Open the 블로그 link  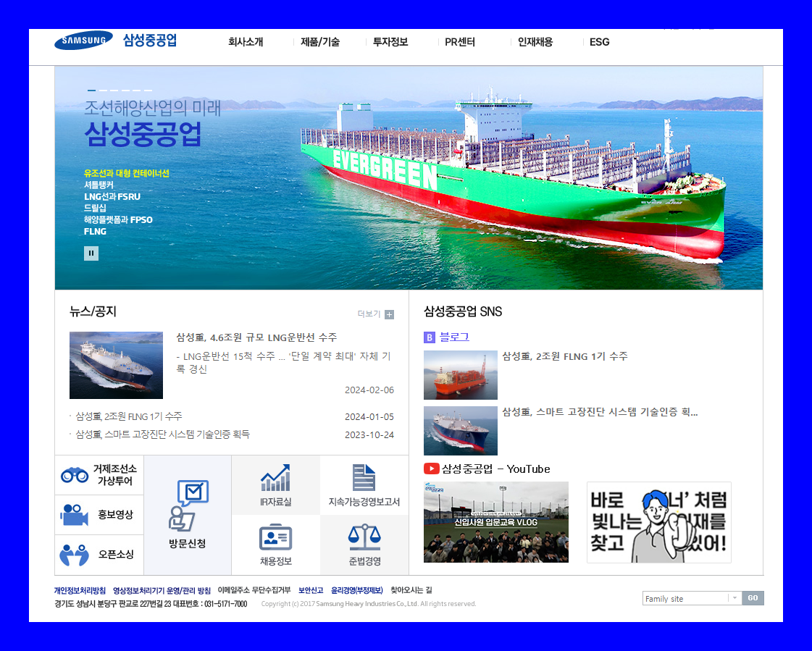[454, 337]
